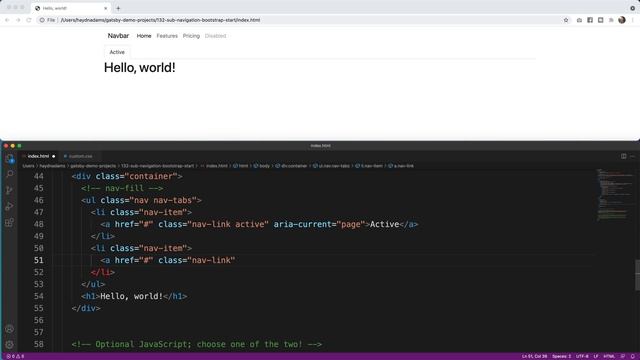This screenshot has width=640, height=360.
Task: Open the a.nav-link breadcrumb dropdown
Action: pyautogui.click(x=401, y=166)
